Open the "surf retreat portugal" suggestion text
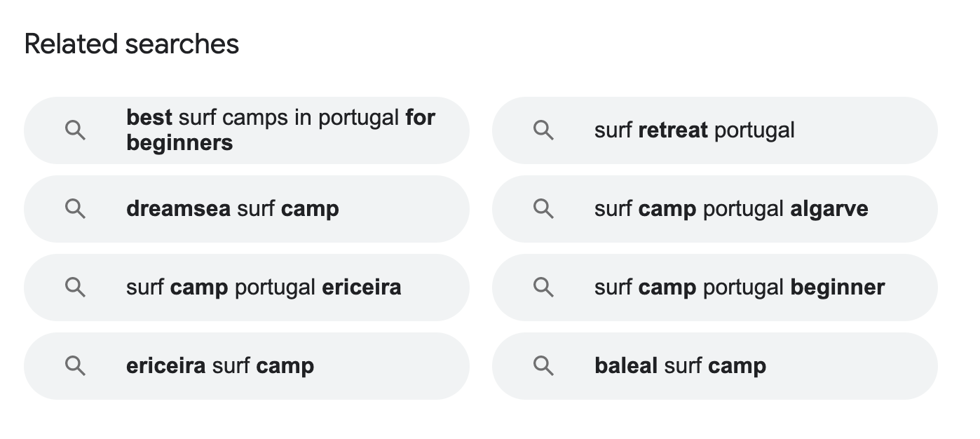 tap(694, 130)
